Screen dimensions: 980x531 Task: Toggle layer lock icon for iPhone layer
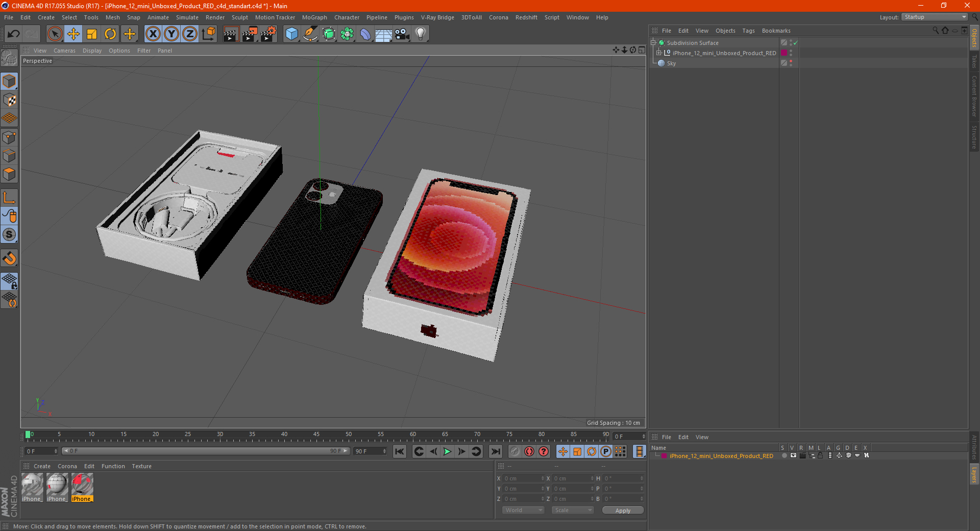coord(820,455)
